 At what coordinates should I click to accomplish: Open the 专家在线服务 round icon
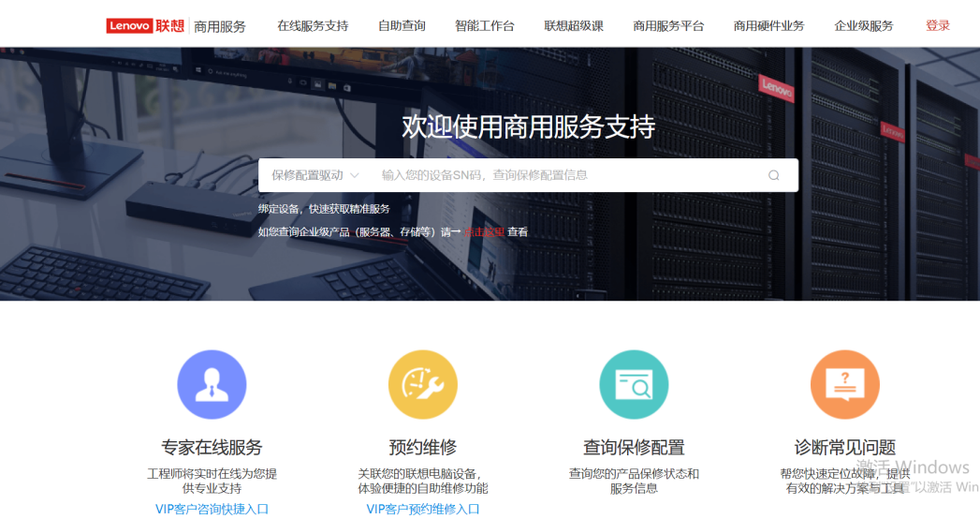pos(212,384)
